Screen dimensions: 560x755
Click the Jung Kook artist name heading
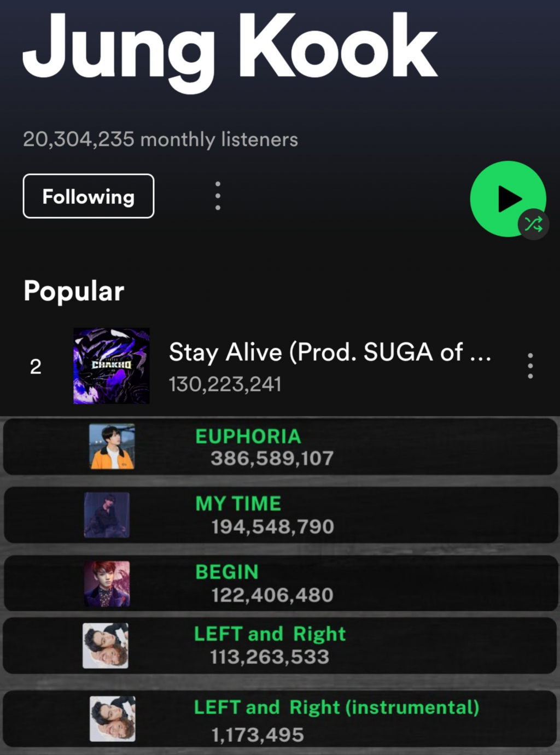click(230, 49)
